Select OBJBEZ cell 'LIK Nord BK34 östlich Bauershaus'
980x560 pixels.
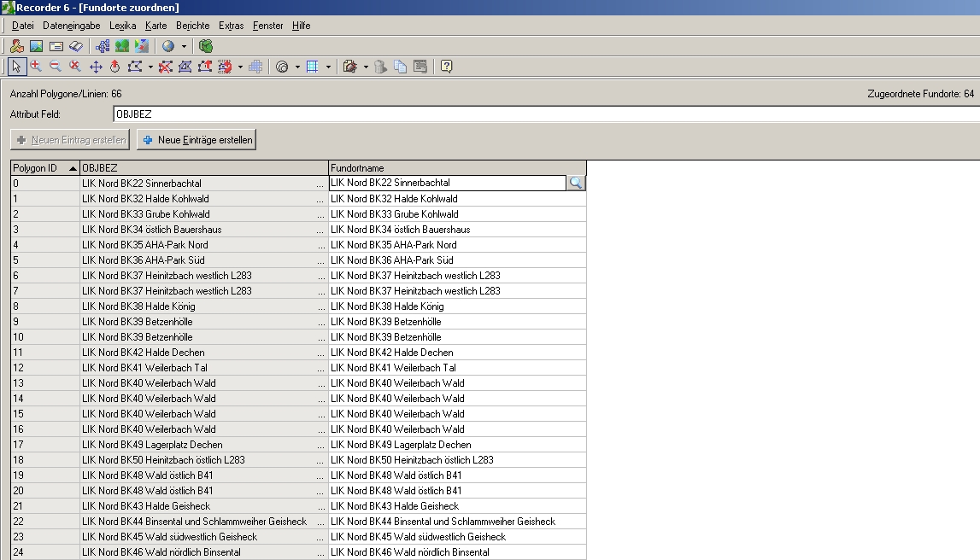pos(203,230)
